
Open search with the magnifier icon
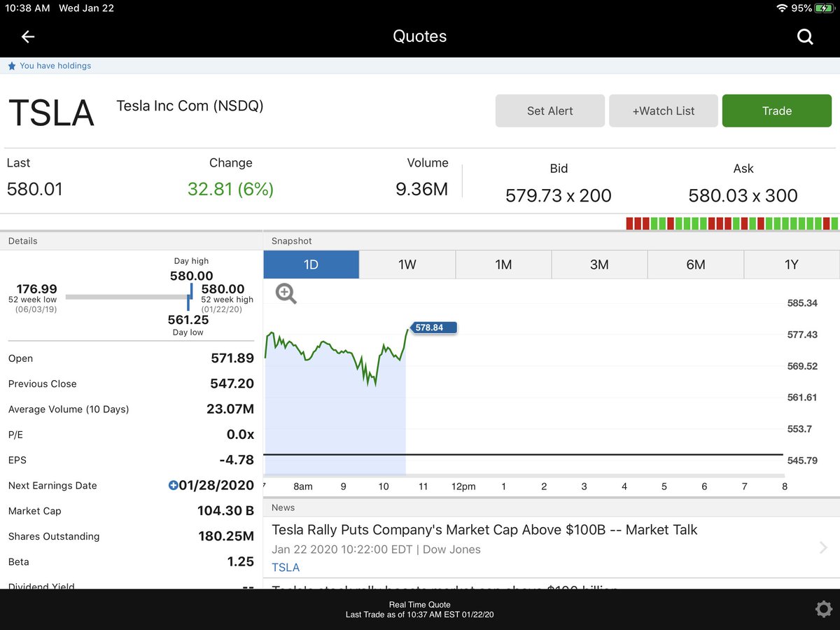click(805, 37)
